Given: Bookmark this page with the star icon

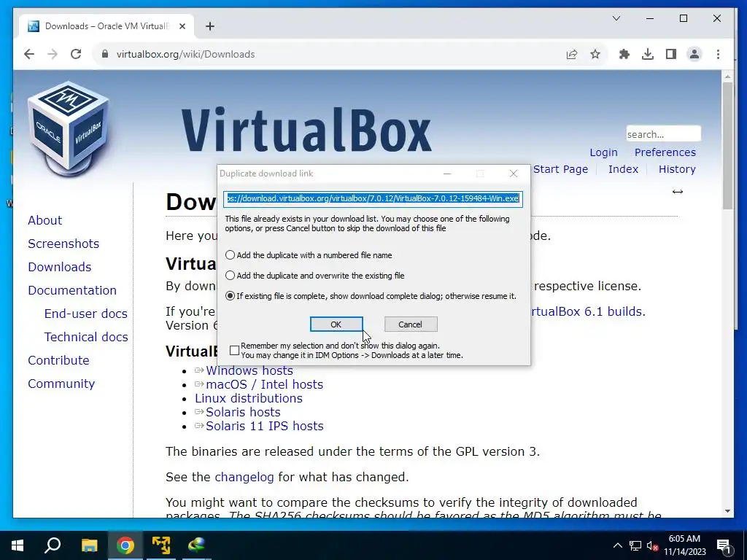Looking at the screenshot, I should [595, 54].
